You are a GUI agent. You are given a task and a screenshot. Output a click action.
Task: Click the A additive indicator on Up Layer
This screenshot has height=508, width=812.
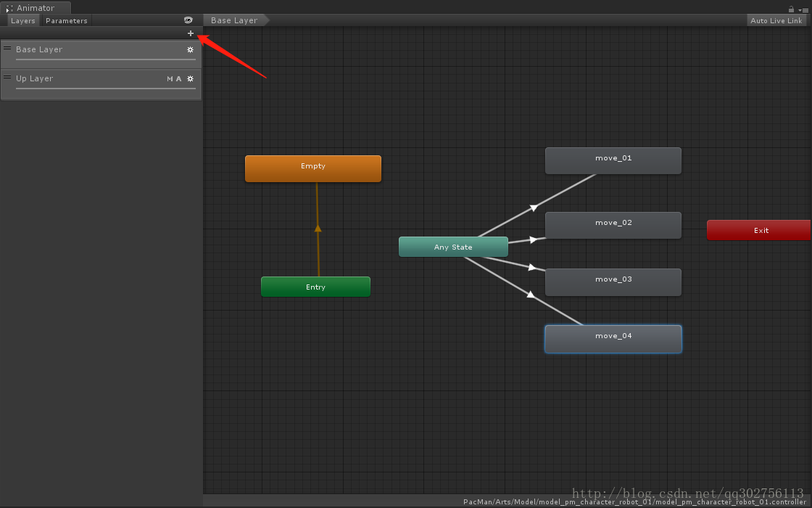coord(178,79)
